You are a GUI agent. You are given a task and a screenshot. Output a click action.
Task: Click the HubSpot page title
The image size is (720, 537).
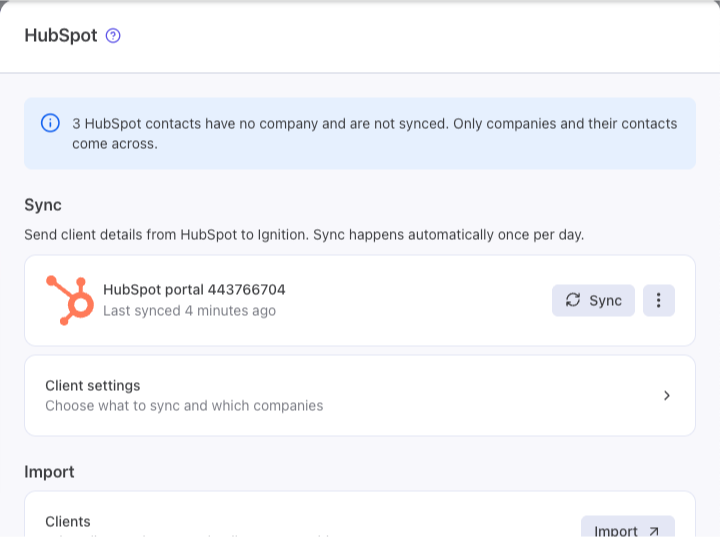(61, 35)
